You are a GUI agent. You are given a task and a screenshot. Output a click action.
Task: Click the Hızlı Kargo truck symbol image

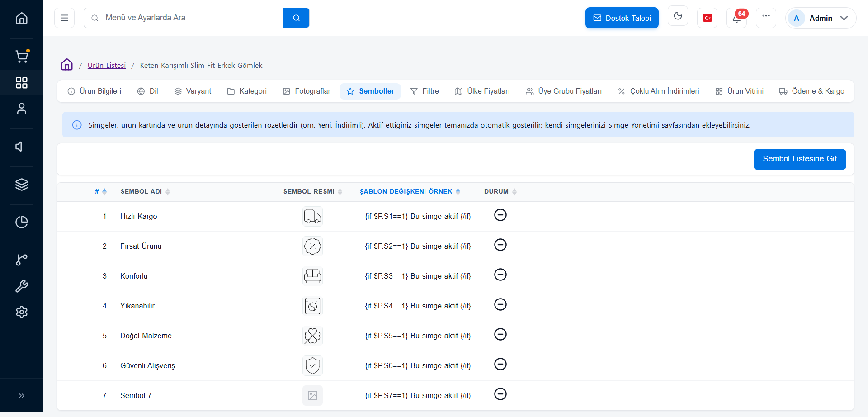pyautogui.click(x=312, y=216)
